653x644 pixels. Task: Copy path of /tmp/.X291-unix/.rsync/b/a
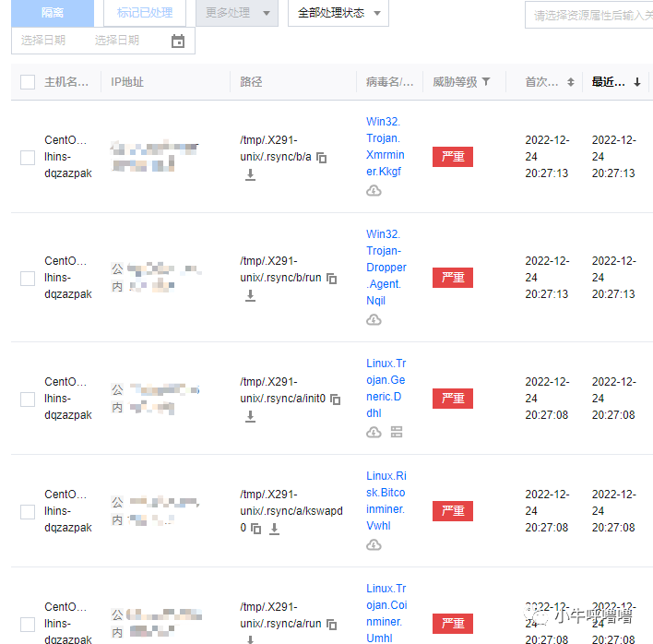pos(322,158)
